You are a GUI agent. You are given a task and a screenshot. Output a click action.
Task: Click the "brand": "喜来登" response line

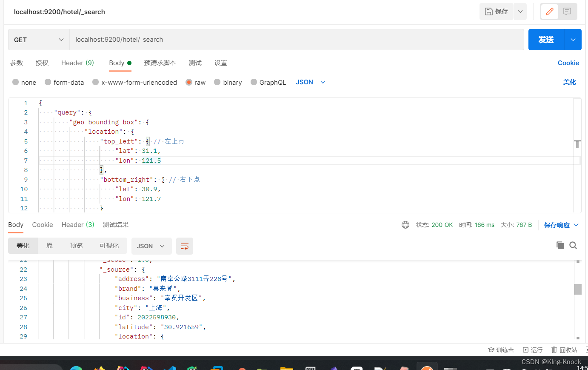click(x=148, y=289)
